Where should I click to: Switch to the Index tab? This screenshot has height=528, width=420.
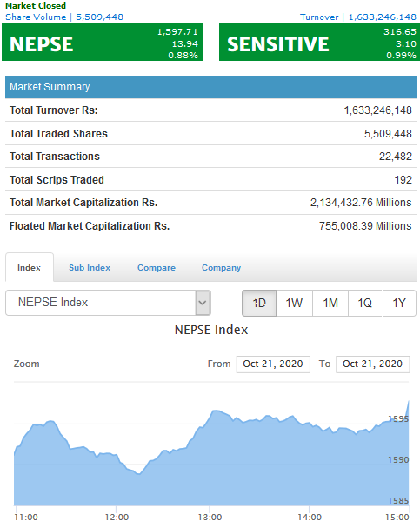[x=30, y=267]
